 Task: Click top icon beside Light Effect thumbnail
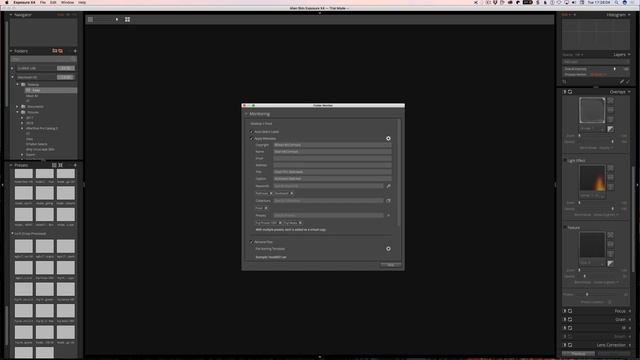tap(610, 168)
